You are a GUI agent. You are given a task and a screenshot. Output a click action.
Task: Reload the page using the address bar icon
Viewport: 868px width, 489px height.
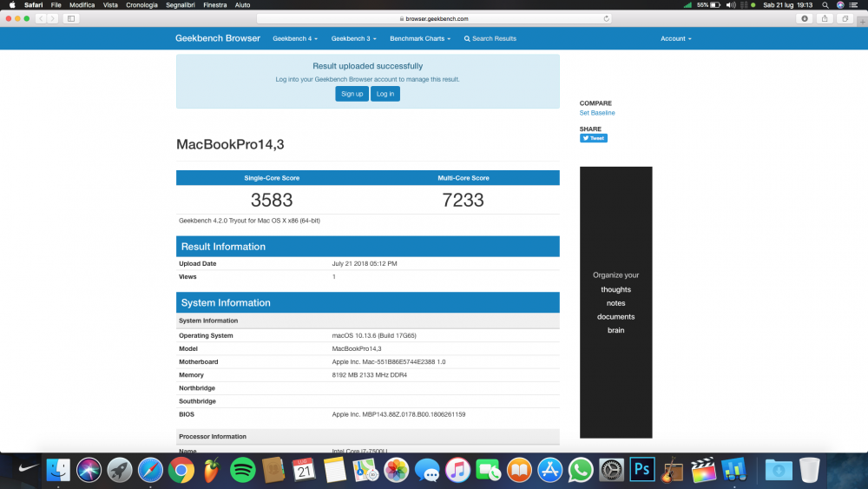click(x=606, y=18)
